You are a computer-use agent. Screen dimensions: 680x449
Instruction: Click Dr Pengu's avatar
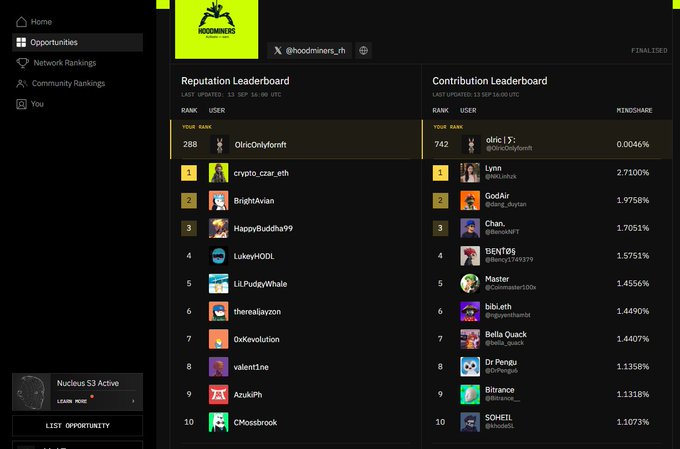point(470,367)
